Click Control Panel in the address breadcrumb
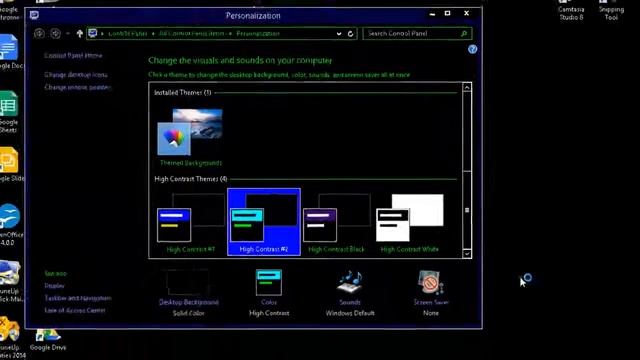640x360 pixels. point(127,33)
